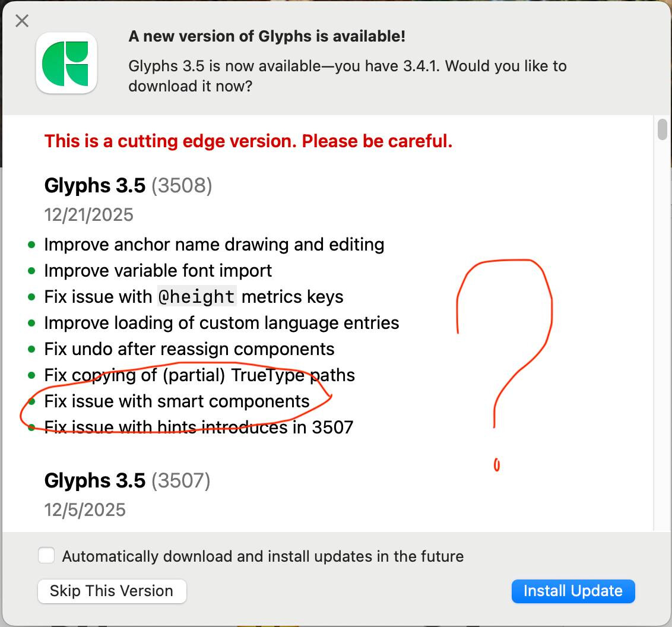Select the Glyphs 3.5 (3508) heading
Screen dimensions: 672x627
pos(128,185)
